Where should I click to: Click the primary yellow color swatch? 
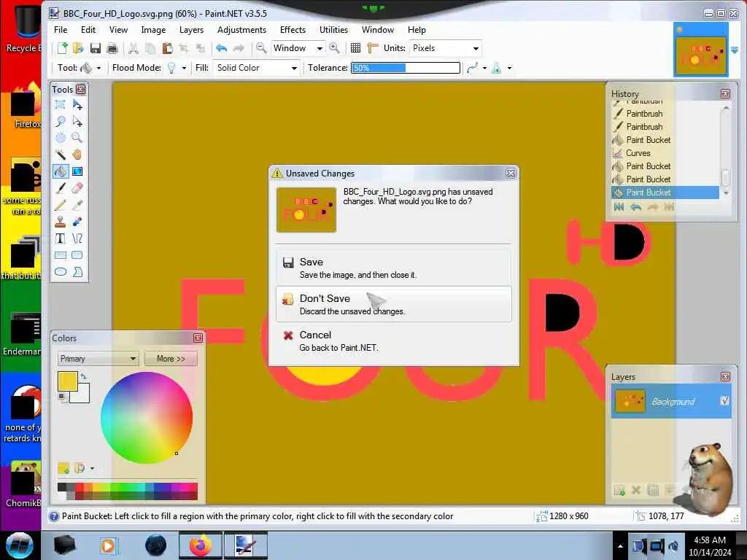coord(67,381)
